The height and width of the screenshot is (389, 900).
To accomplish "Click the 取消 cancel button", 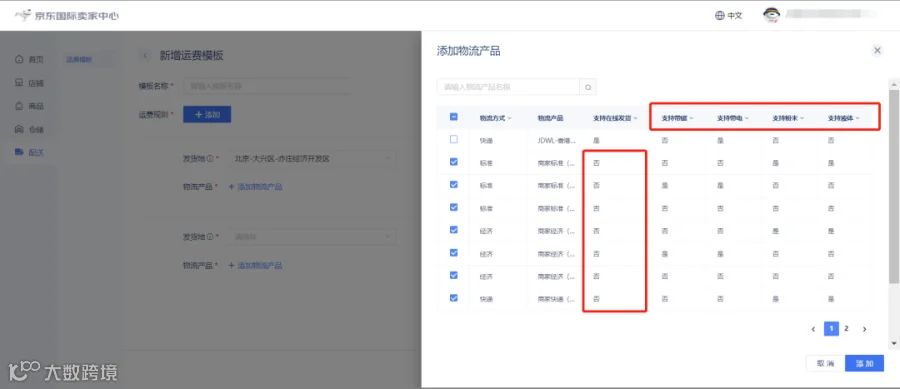I will 825,363.
